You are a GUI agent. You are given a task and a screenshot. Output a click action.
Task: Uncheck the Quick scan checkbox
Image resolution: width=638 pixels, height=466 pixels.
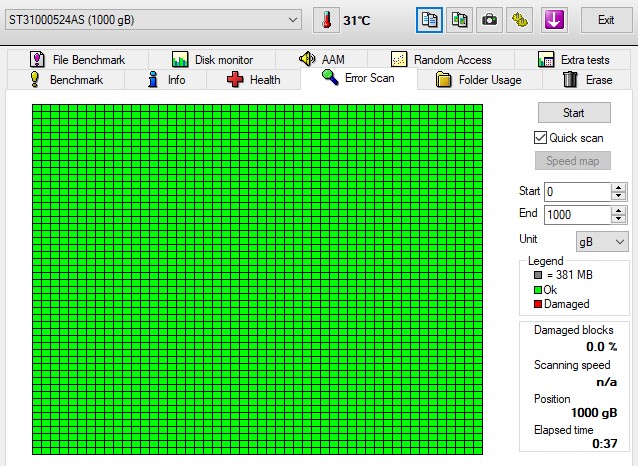point(542,138)
